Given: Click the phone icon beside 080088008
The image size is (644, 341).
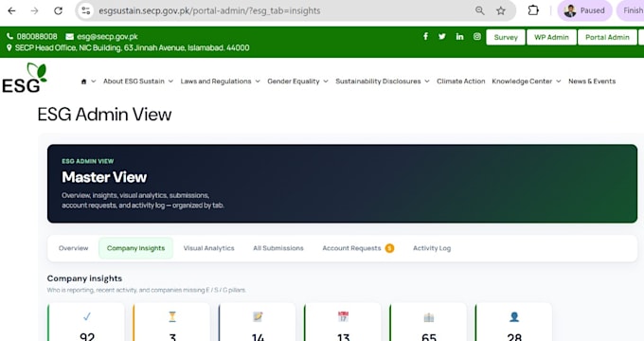Looking at the screenshot, I should pyautogui.click(x=9, y=37).
